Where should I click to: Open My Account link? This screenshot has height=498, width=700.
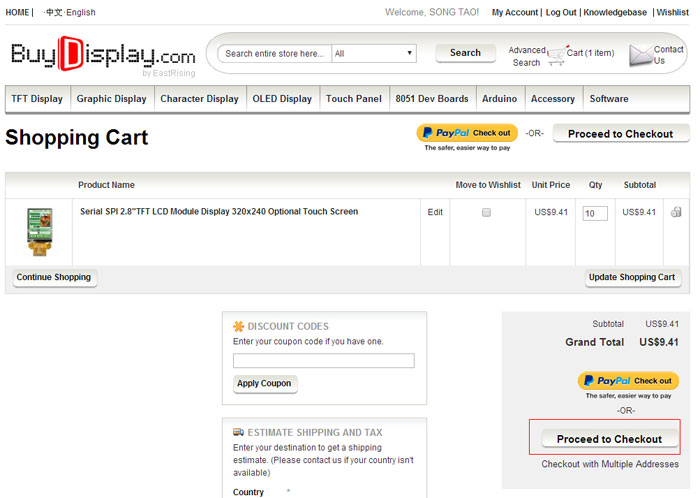515,12
